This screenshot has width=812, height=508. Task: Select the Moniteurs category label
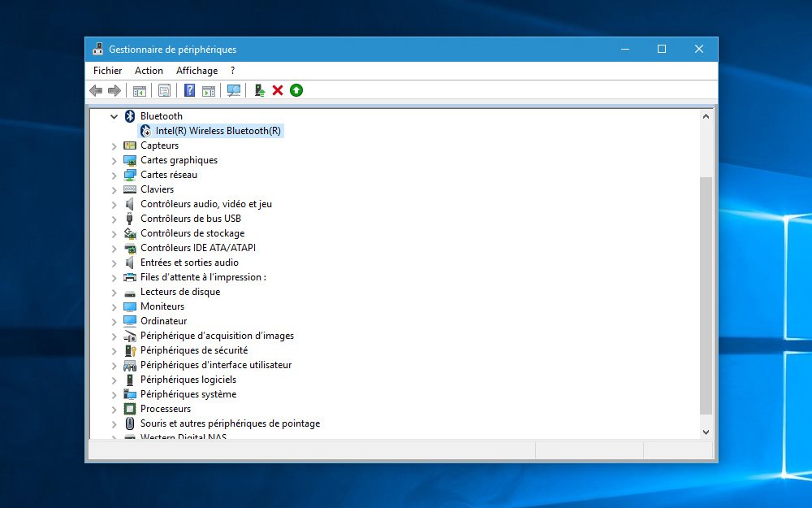[164, 306]
